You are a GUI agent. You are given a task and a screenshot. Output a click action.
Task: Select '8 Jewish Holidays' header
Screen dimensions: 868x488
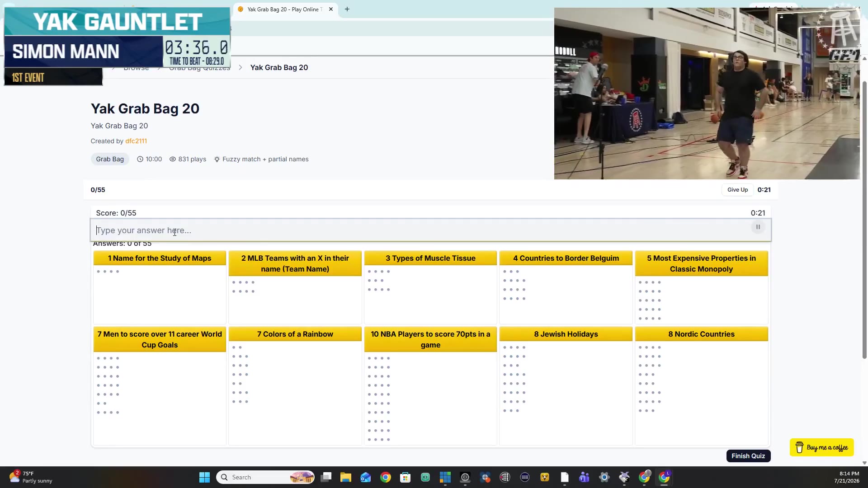coord(566,334)
